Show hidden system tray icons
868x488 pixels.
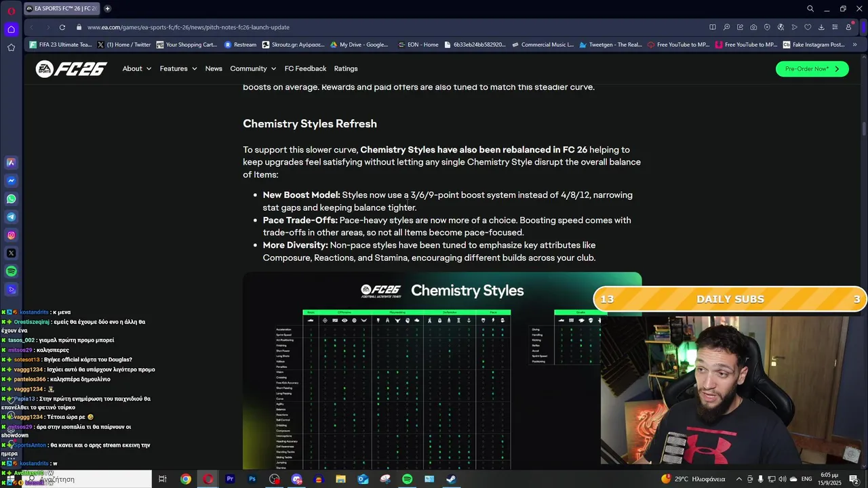(739, 479)
